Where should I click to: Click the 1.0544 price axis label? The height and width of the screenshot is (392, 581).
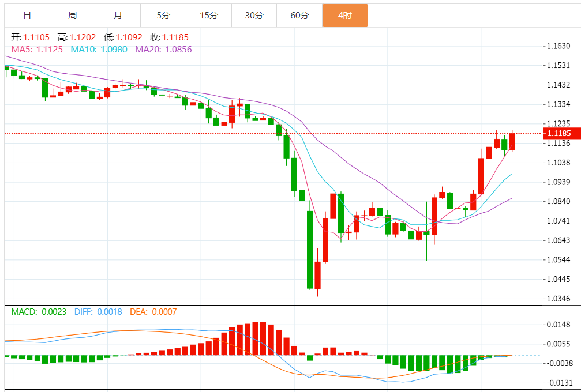558,260
